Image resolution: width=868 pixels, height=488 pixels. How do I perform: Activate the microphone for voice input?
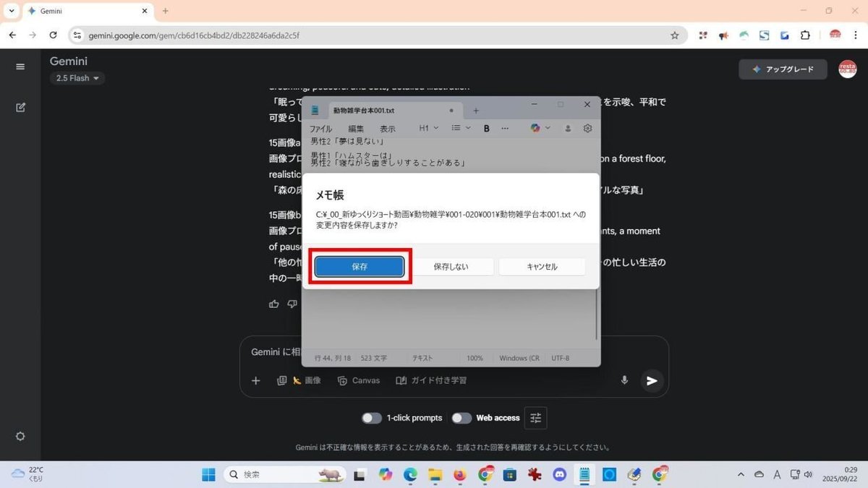coord(624,380)
